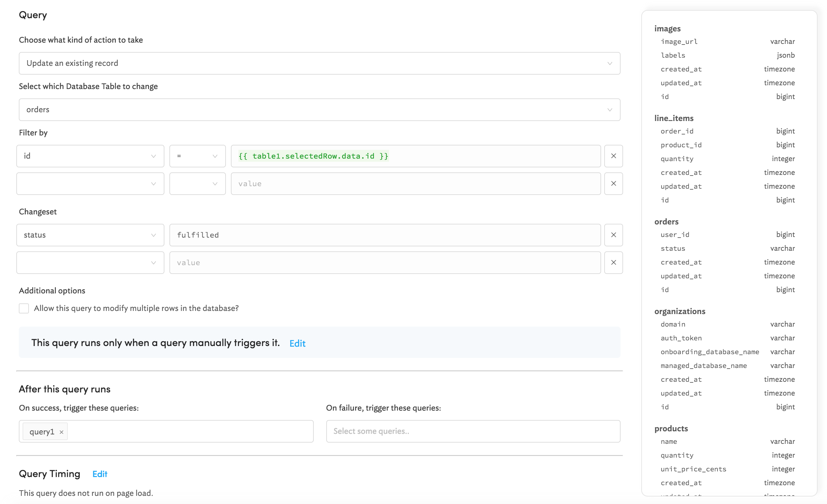
Task: Change the equals operator dropdown
Action: pyautogui.click(x=197, y=156)
